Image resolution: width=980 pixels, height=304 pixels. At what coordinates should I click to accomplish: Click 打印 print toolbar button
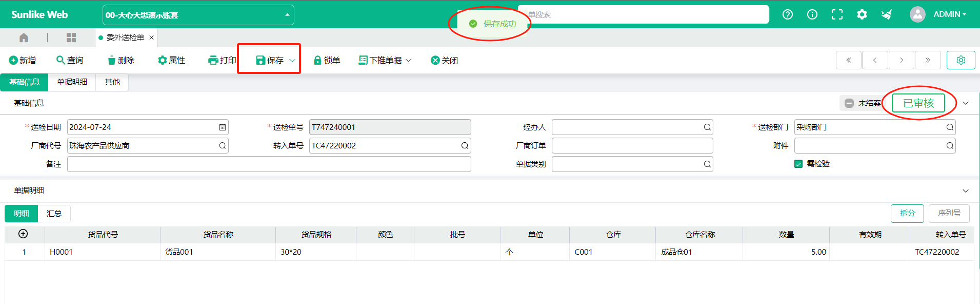click(222, 60)
